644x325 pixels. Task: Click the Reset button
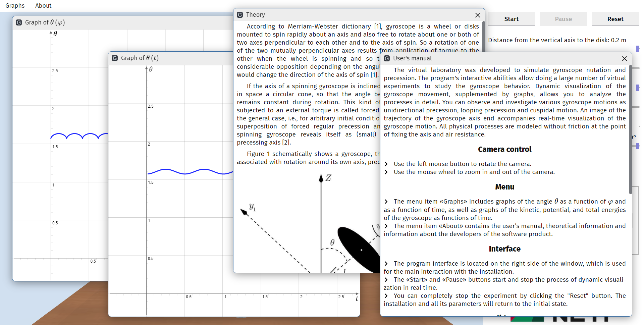pyautogui.click(x=615, y=19)
